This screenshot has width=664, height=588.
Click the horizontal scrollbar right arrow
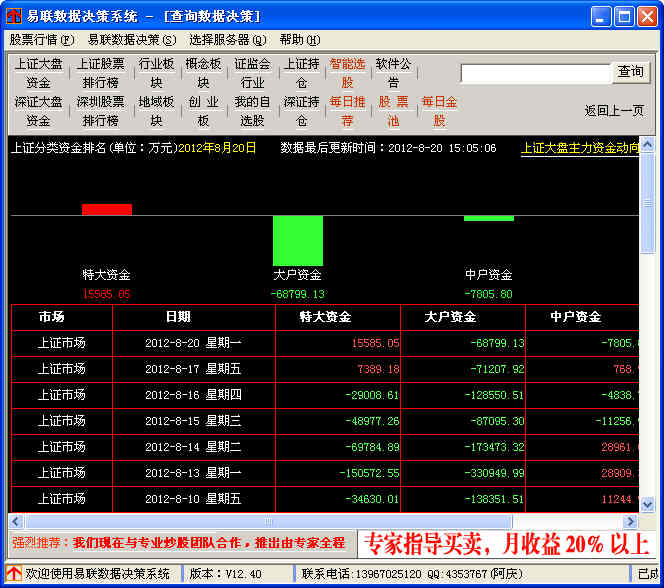631,522
